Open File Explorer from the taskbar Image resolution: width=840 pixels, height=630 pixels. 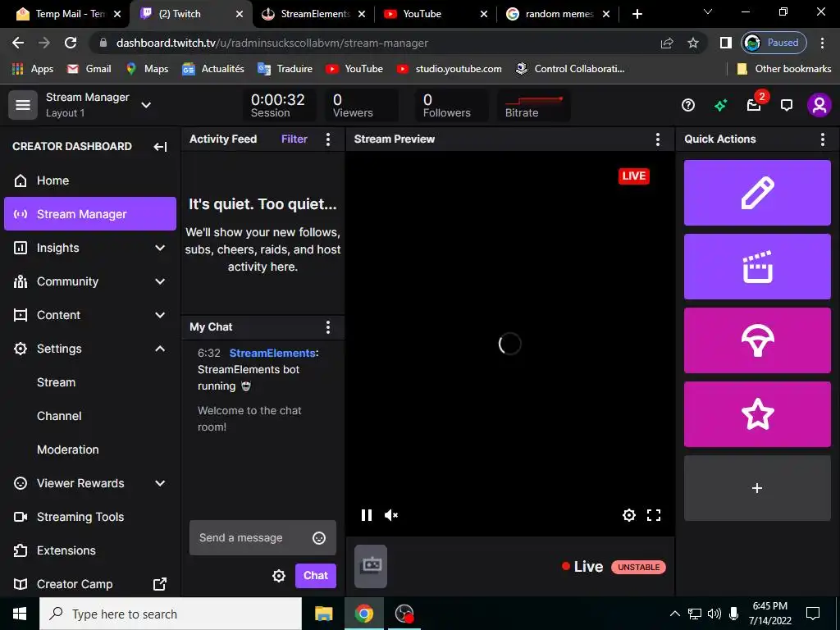point(323,614)
